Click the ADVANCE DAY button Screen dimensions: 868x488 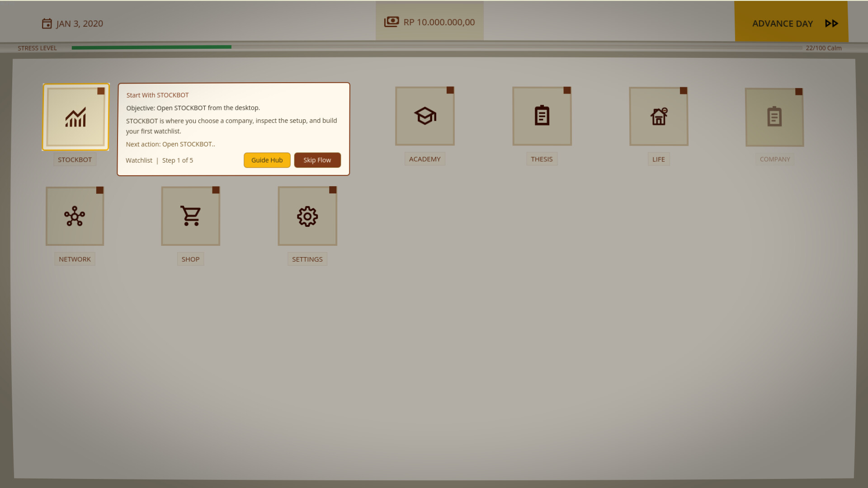coord(791,22)
